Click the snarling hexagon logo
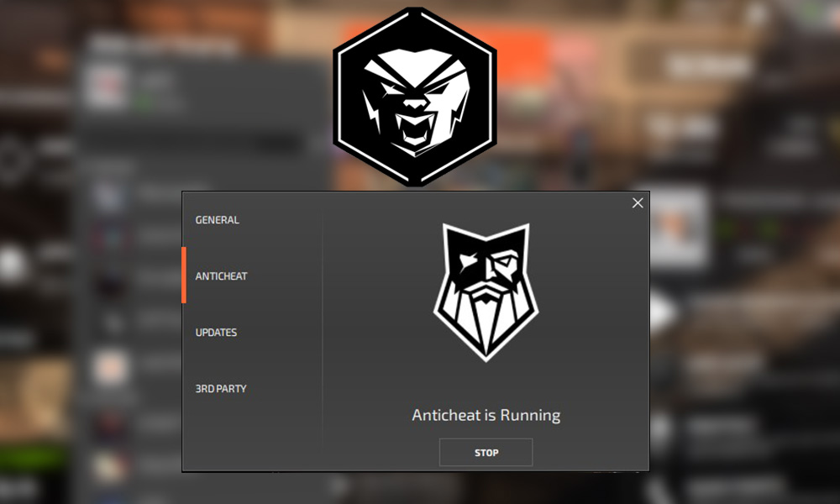This screenshot has width=840, height=504. click(x=415, y=97)
